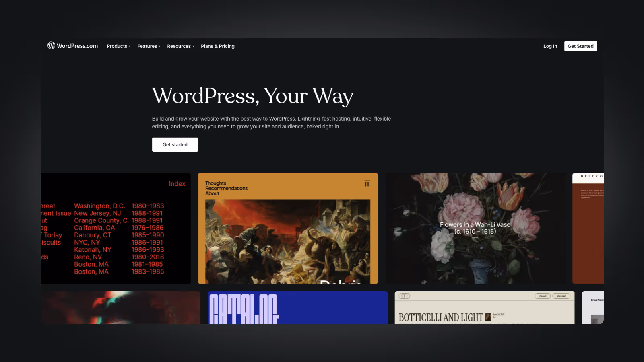644x362 pixels.
Task: Open the blue Catalog theme thumbnail
Action: pos(297,308)
